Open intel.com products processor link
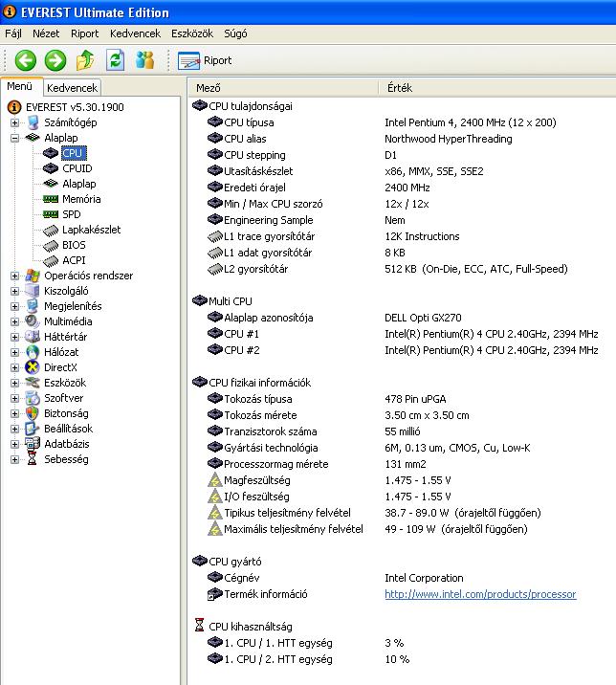 [480, 594]
